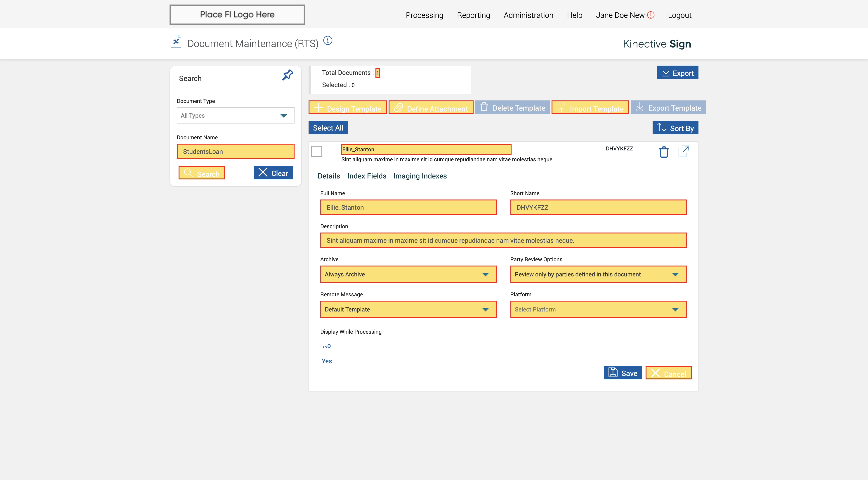Select No for Display While Processing

[x=326, y=346]
